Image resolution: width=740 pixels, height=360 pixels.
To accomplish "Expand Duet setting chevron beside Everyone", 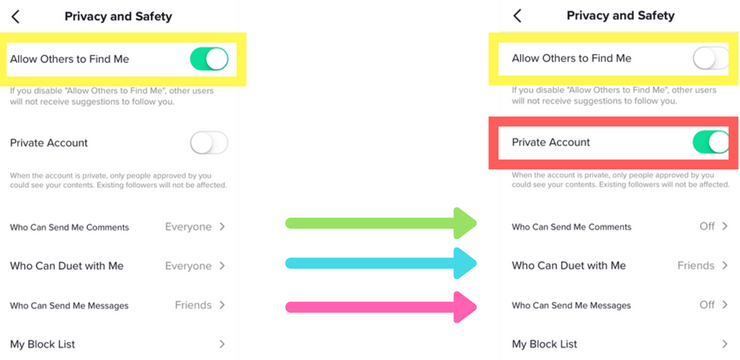I will (x=222, y=266).
